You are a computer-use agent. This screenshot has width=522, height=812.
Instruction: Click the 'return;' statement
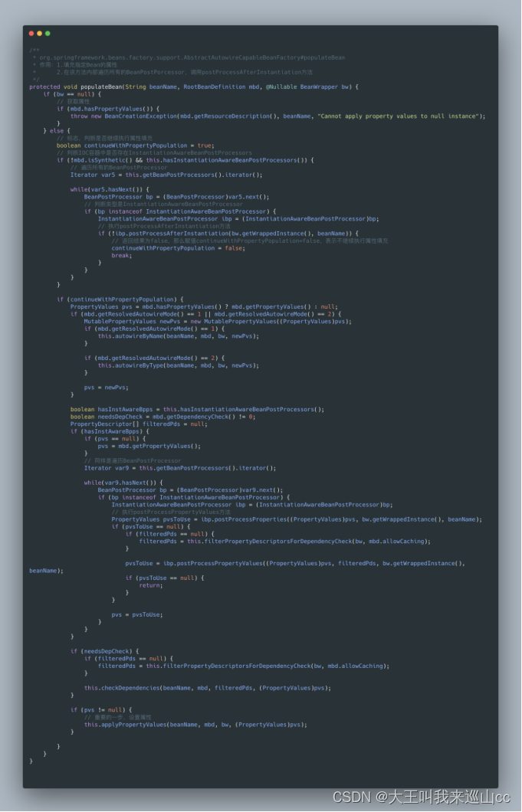point(151,585)
